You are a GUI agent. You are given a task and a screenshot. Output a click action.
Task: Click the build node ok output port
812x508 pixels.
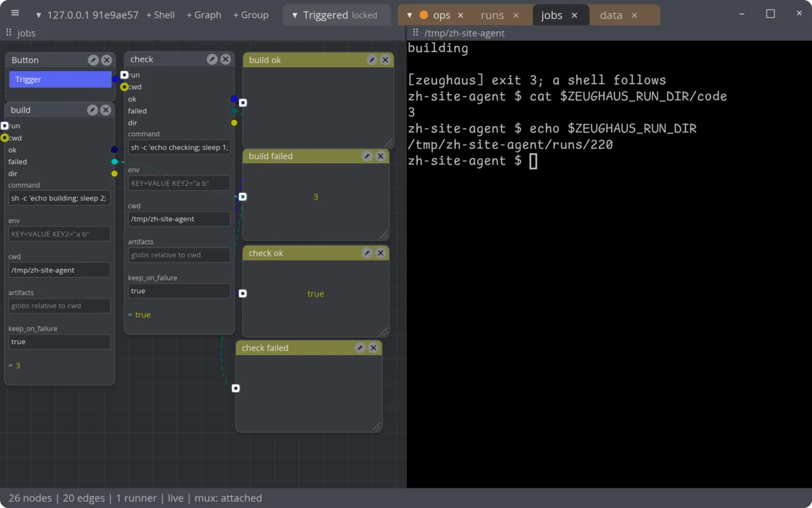[114, 150]
